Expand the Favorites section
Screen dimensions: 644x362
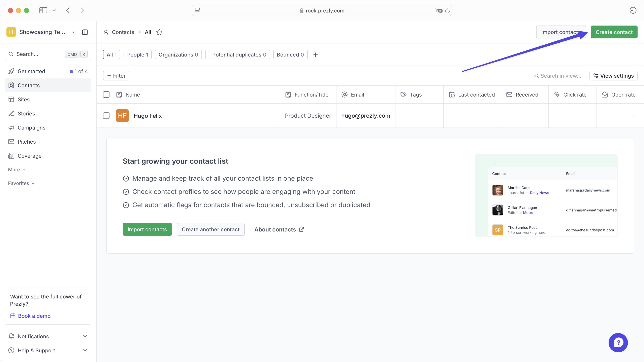pos(21,183)
